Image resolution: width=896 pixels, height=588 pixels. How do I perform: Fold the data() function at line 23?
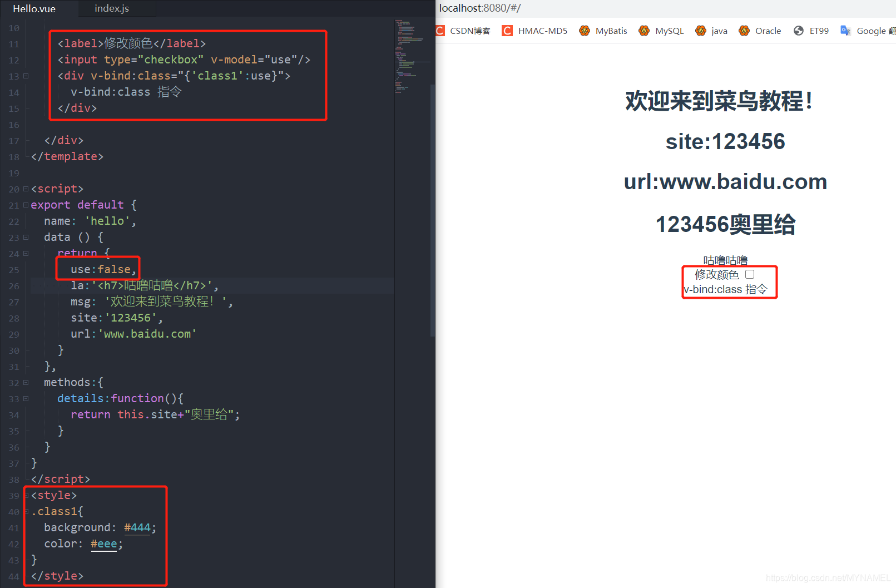click(x=26, y=237)
